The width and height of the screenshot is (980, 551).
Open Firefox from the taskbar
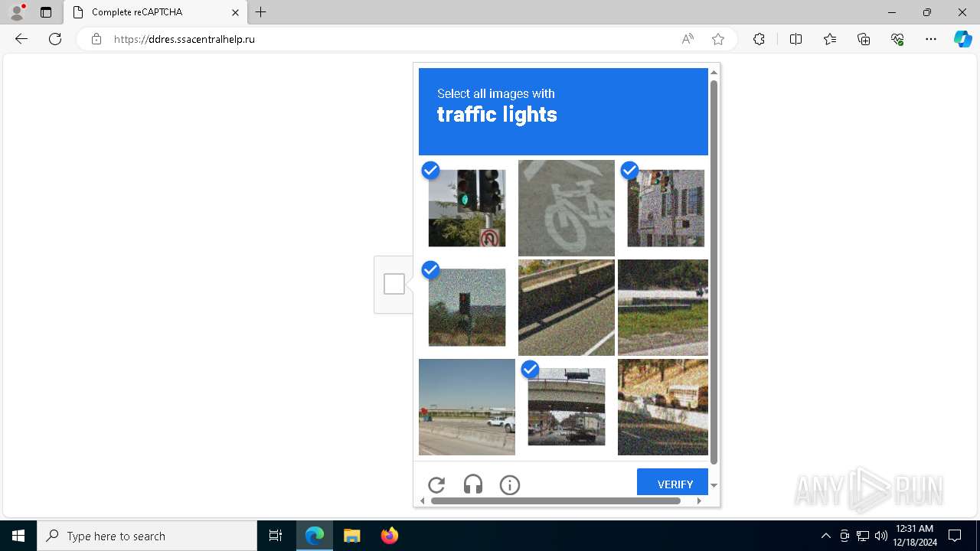(389, 536)
